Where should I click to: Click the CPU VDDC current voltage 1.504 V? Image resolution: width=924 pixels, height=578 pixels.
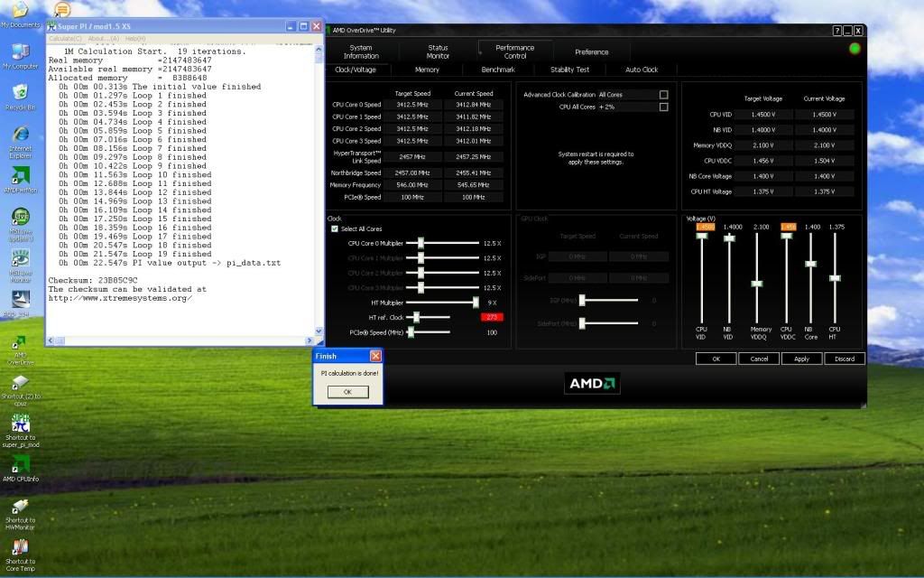[824, 161]
